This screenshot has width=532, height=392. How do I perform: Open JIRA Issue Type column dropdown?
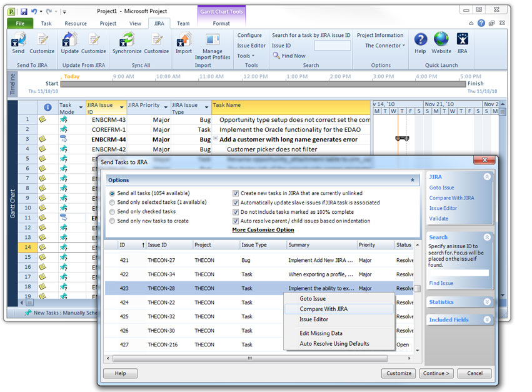(x=207, y=108)
